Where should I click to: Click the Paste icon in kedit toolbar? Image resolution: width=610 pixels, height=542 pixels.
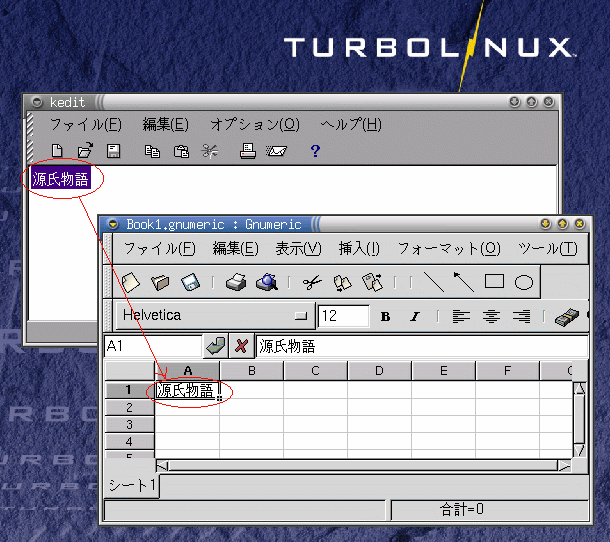[x=181, y=151]
